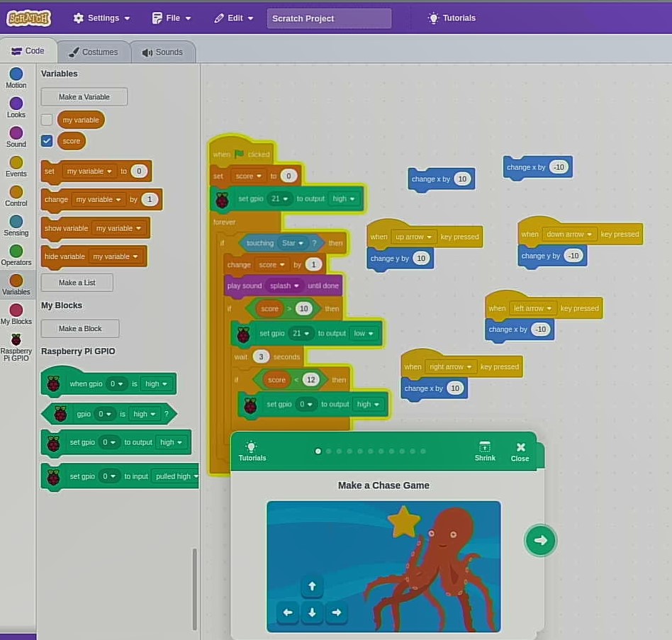Switch to the Code tab
The image size is (672, 640).
[28, 51]
